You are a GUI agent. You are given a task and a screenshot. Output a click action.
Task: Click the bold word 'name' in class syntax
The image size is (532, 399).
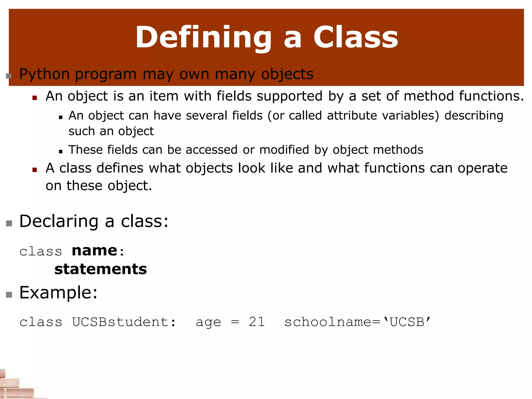[95, 251]
